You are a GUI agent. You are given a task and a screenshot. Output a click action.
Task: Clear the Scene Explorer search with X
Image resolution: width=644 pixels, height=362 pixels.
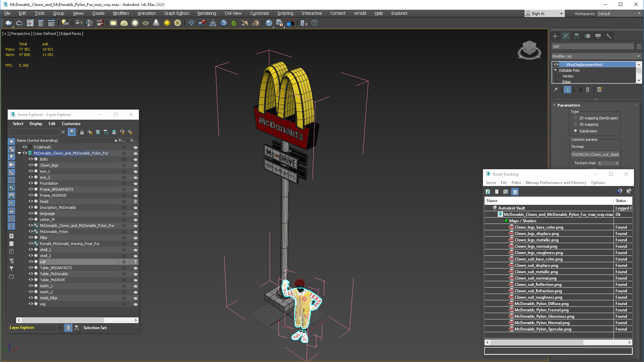[63, 132]
